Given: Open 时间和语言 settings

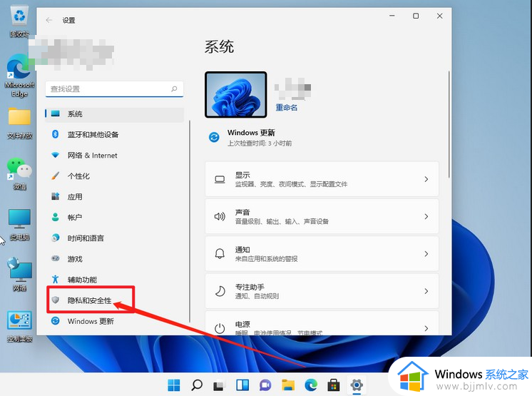Looking at the screenshot, I should pos(115,238).
